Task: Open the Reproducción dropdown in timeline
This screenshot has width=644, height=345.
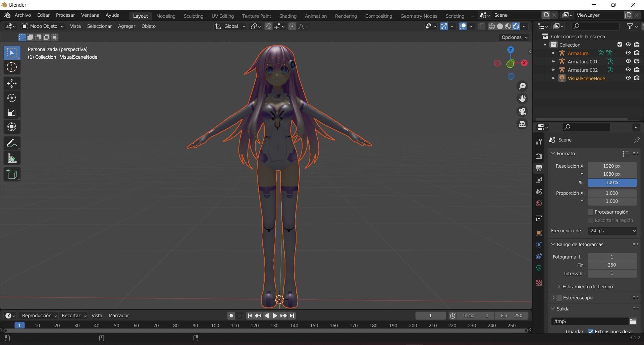Action: [39, 316]
